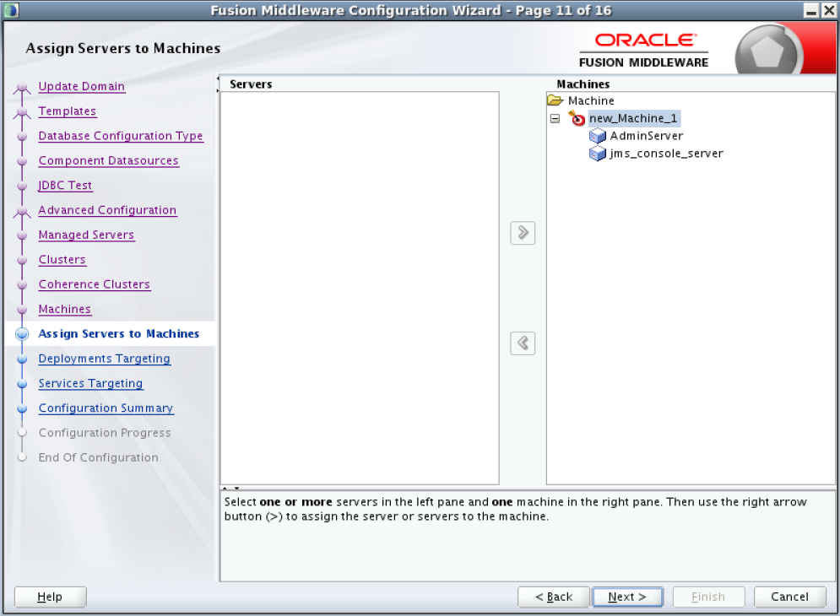This screenshot has width=840, height=616.
Task: Open the Templates step
Action: [x=67, y=111]
